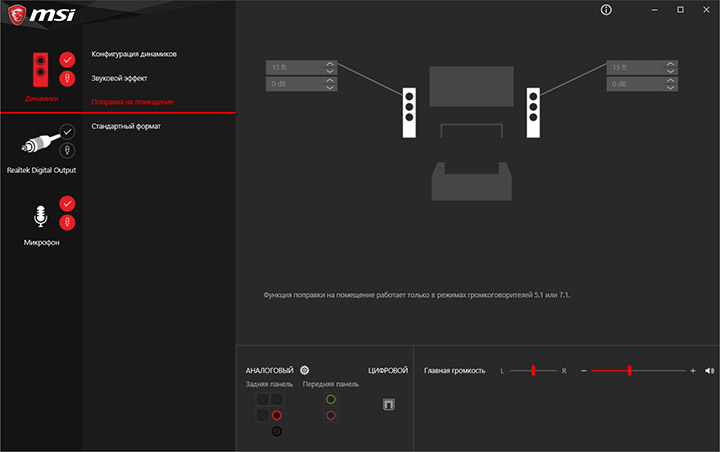Minimize the MSI audio window

(654, 10)
